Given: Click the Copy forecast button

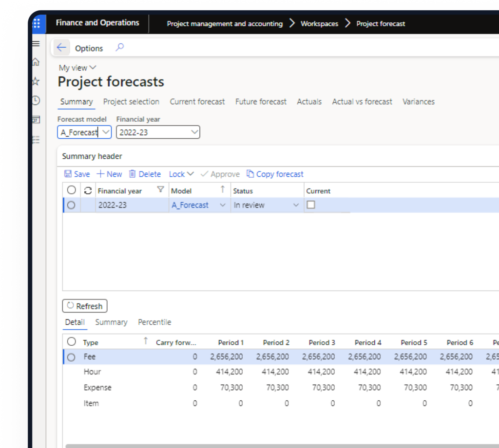Looking at the screenshot, I should (x=275, y=174).
